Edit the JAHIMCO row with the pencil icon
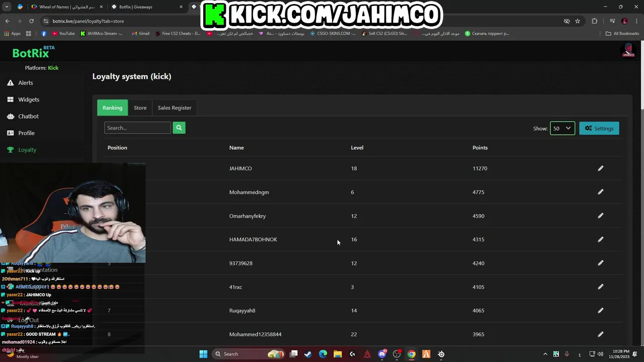Screen dimensions: 644x362 coord(600,168)
